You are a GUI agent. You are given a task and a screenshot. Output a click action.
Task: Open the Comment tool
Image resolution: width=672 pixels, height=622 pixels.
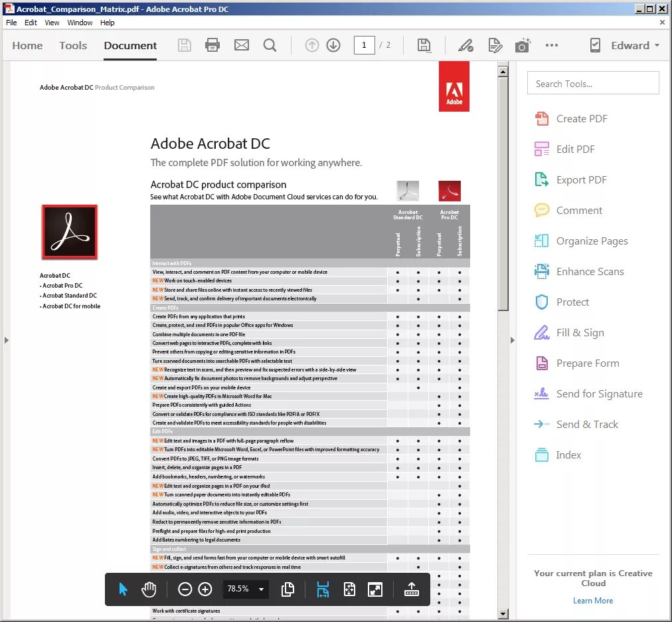(568, 210)
